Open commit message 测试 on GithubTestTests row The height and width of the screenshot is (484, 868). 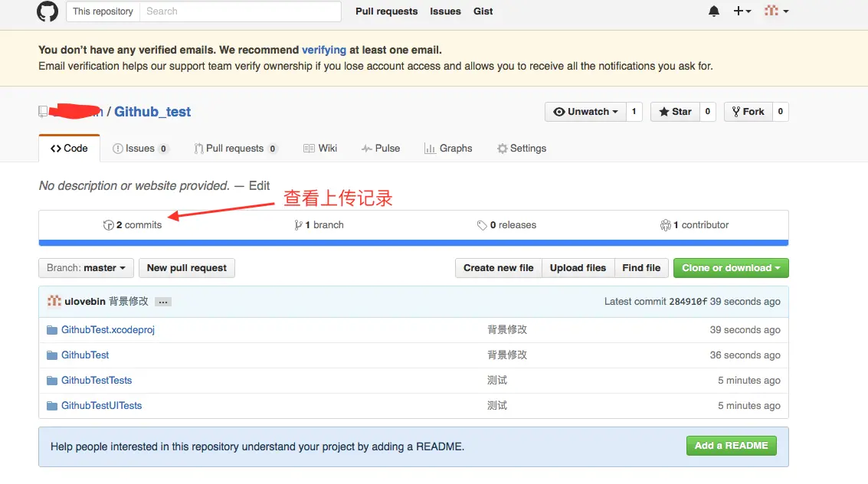coord(497,381)
